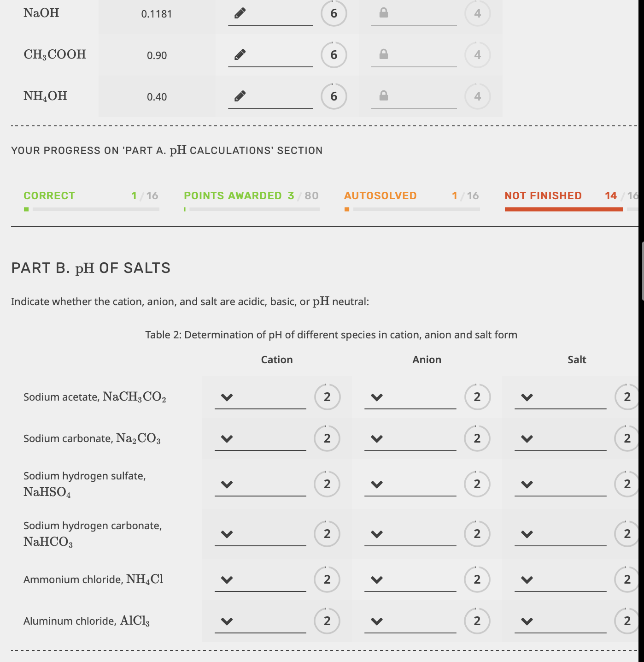
Task: Open the Salt dropdown for Sodium hydrogen carbonate
Action: click(527, 534)
